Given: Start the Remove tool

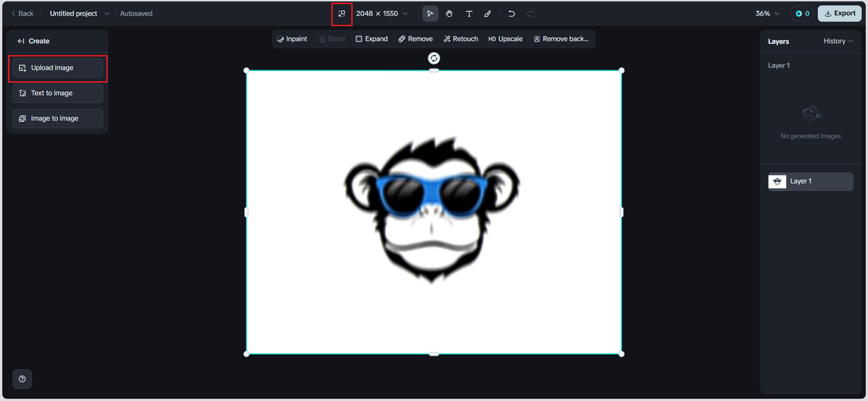Looking at the screenshot, I should 416,39.
